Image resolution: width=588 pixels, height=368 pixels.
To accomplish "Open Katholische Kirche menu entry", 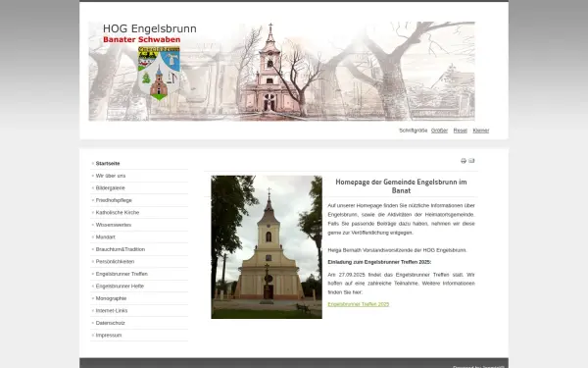I will pyautogui.click(x=118, y=213).
